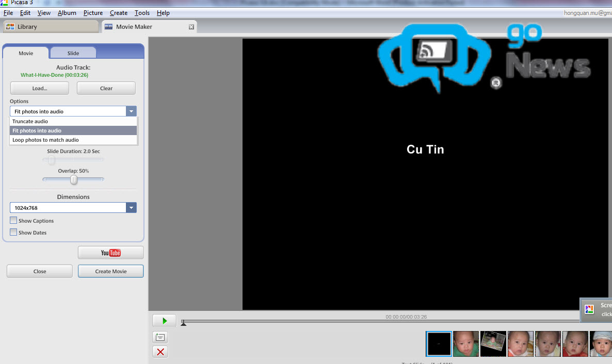The image size is (612, 364).
Task: Upload the movie to YouTube
Action: [x=111, y=253]
